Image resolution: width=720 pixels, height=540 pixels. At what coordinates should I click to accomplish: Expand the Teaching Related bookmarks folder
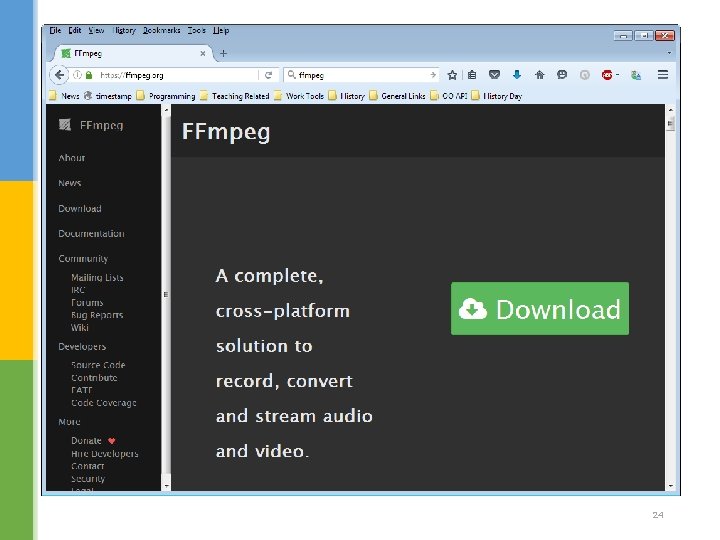[235, 96]
